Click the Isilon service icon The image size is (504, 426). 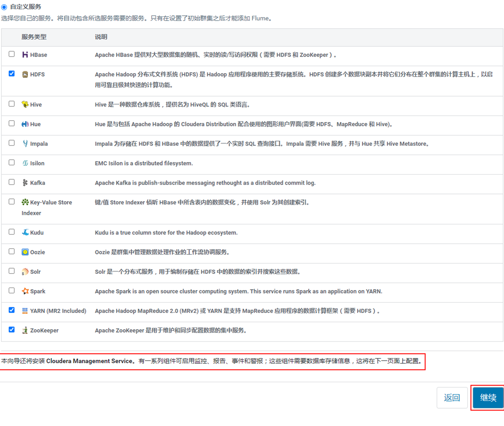[25, 163]
